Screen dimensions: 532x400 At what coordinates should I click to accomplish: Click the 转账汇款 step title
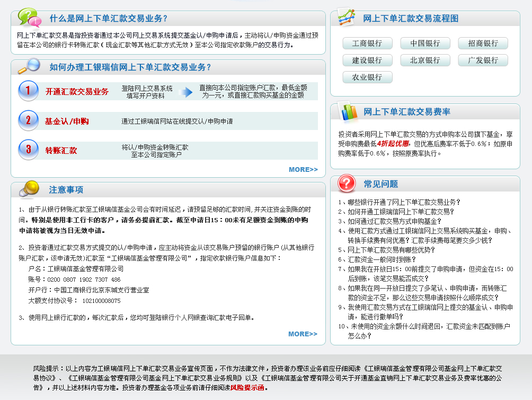click(x=61, y=151)
